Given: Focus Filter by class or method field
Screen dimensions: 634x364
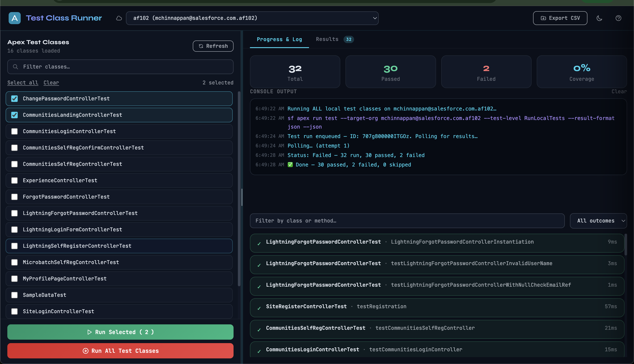Looking at the screenshot, I should [407, 221].
